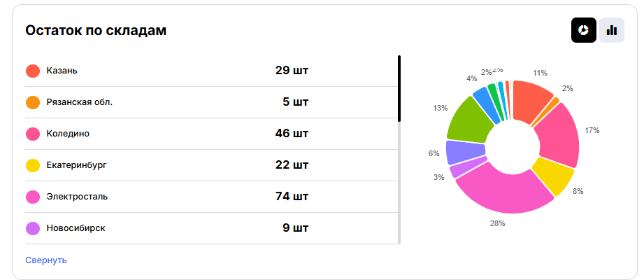Click the red Казань color dot
644x280 pixels.
33,71
